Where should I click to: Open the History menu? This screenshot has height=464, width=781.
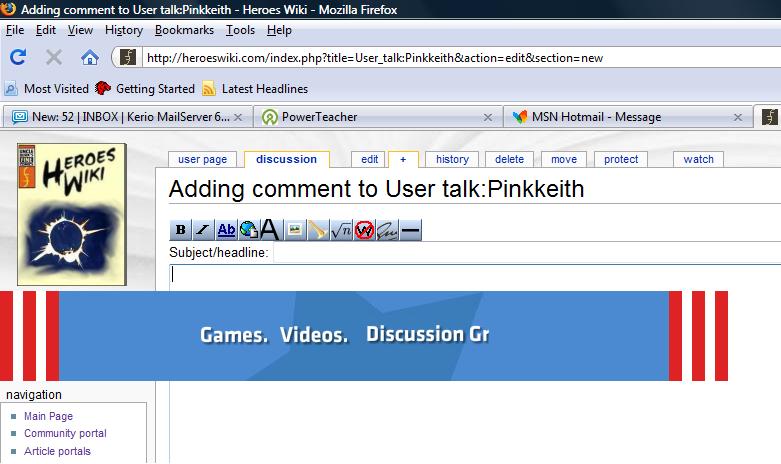pyautogui.click(x=124, y=31)
